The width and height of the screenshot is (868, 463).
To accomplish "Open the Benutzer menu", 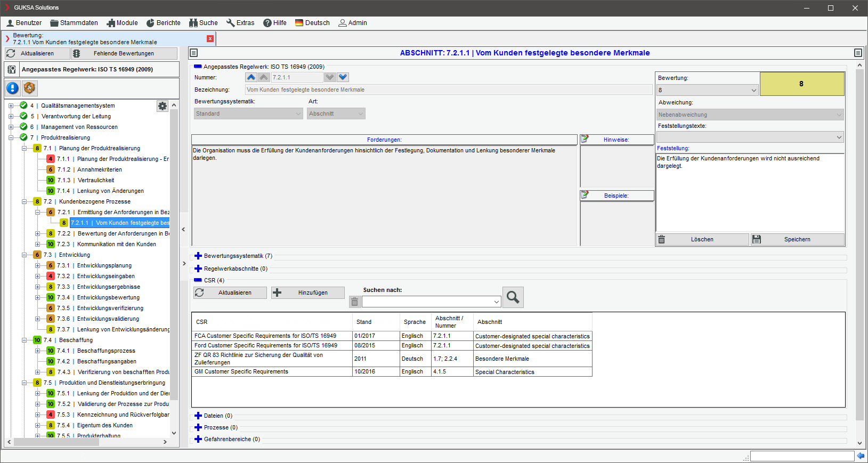I will tap(24, 23).
